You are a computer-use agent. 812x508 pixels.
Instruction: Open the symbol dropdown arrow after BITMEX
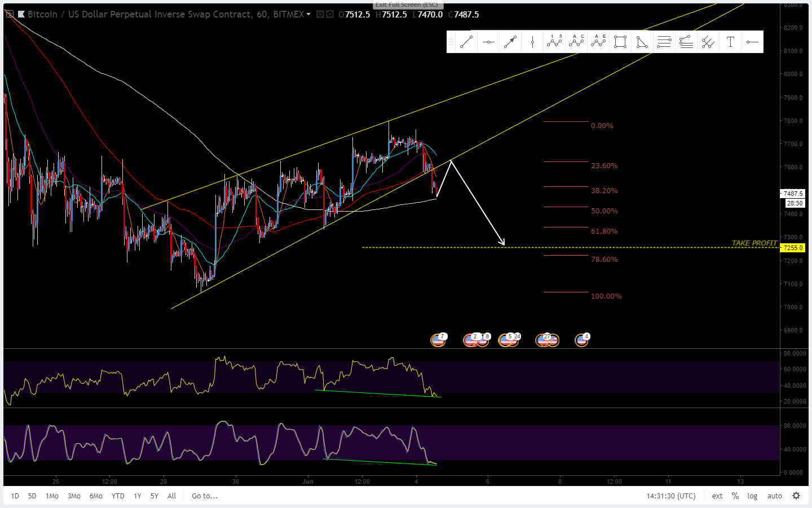pyautogui.click(x=308, y=14)
